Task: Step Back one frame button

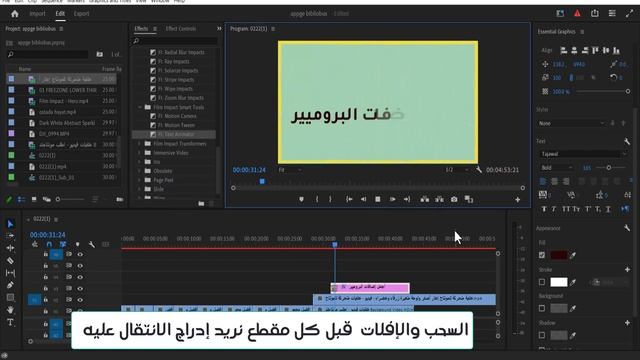Action: [x=363, y=199]
